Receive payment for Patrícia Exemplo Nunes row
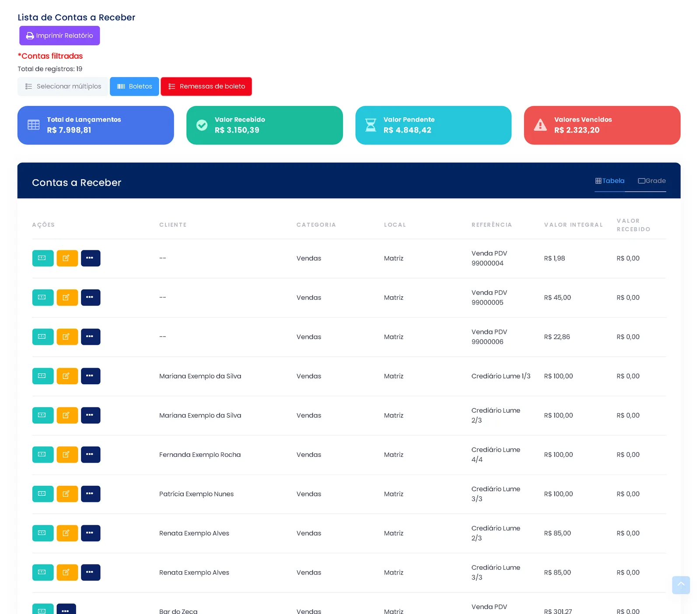The image size is (700, 614). [x=43, y=494]
